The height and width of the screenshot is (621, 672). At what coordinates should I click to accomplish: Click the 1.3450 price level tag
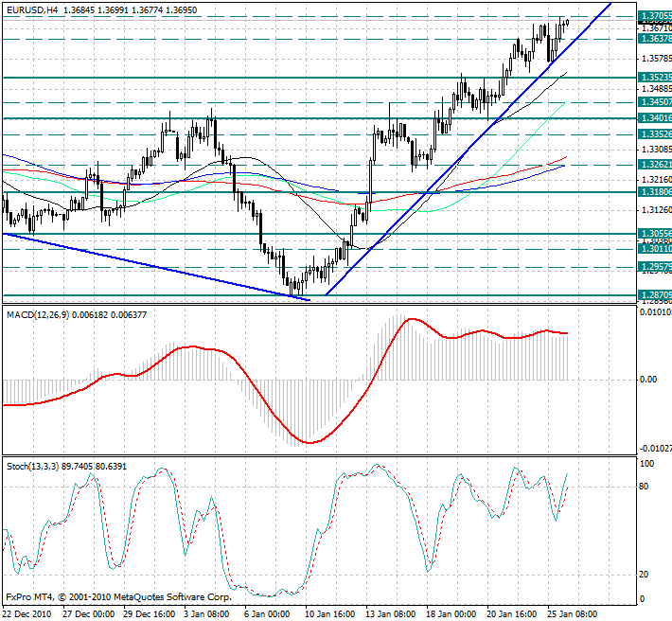point(655,102)
